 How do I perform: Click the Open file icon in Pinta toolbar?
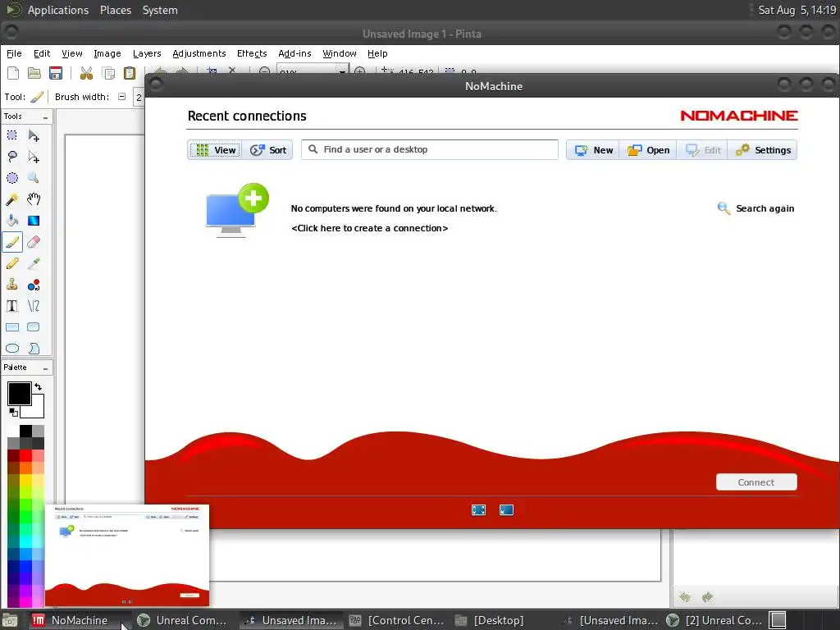pyautogui.click(x=34, y=73)
